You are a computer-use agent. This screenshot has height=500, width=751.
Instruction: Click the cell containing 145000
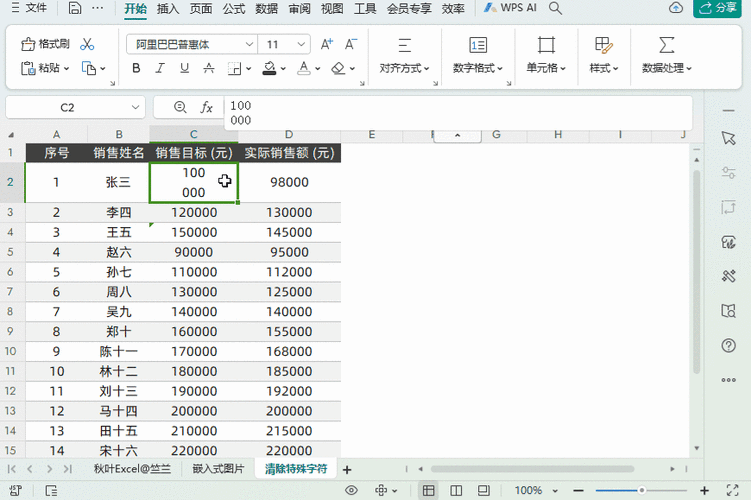coord(289,232)
